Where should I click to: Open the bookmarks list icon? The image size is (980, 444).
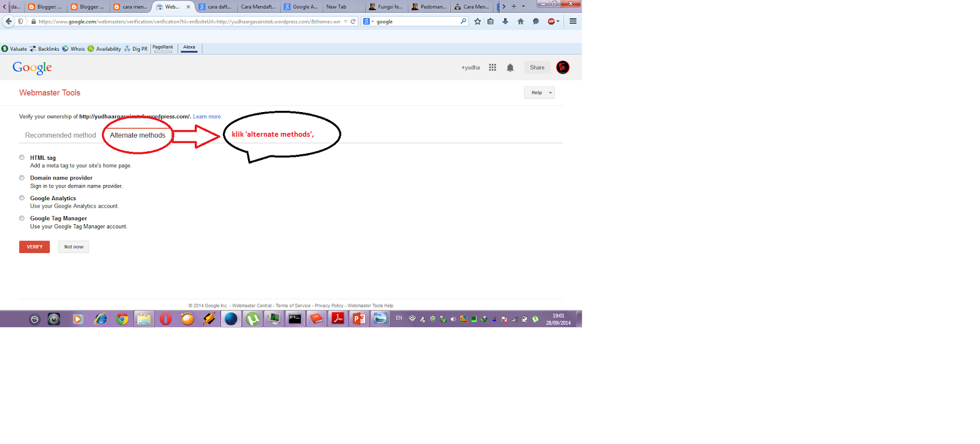pos(491,21)
